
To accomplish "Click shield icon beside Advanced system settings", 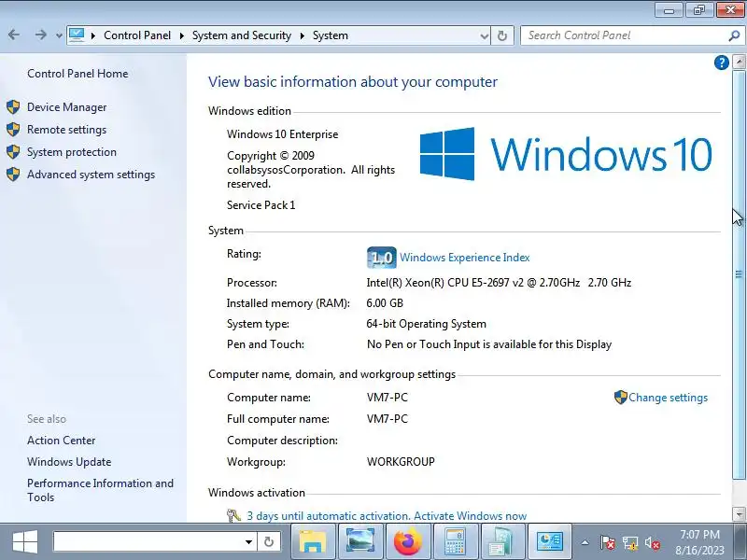I will 13,175.
